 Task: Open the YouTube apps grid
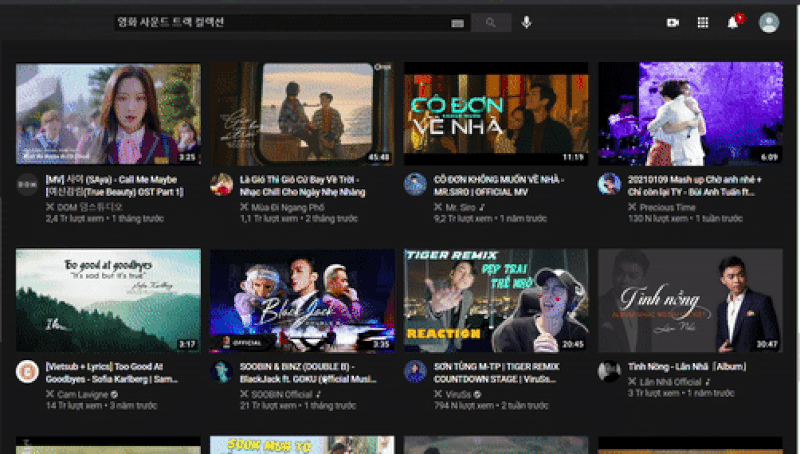703,22
